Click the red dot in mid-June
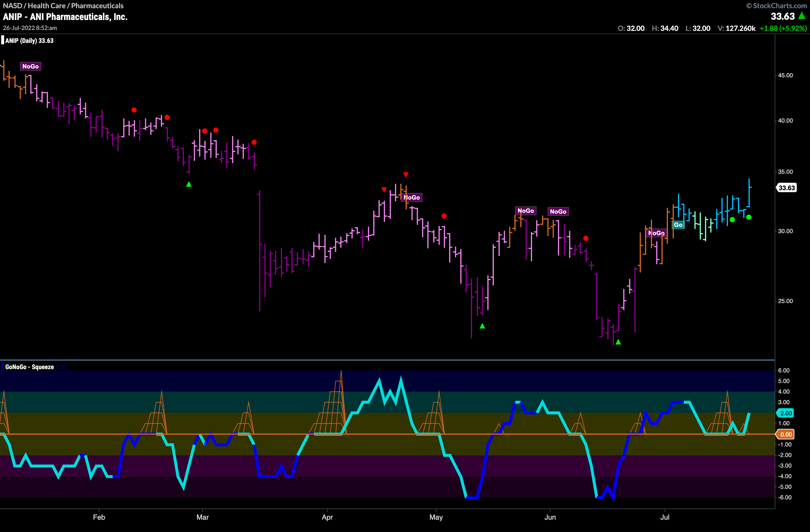The width and height of the screenshot is (810, 532). point(586,238)
